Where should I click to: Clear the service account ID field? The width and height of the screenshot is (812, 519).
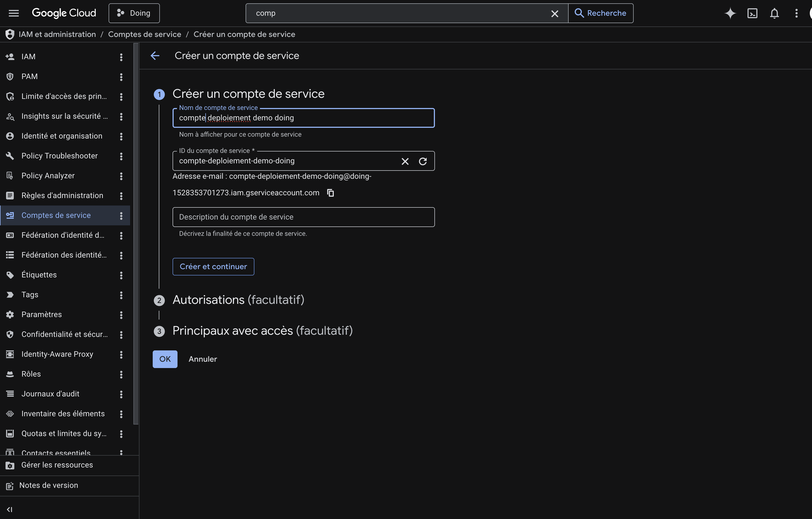405,161
